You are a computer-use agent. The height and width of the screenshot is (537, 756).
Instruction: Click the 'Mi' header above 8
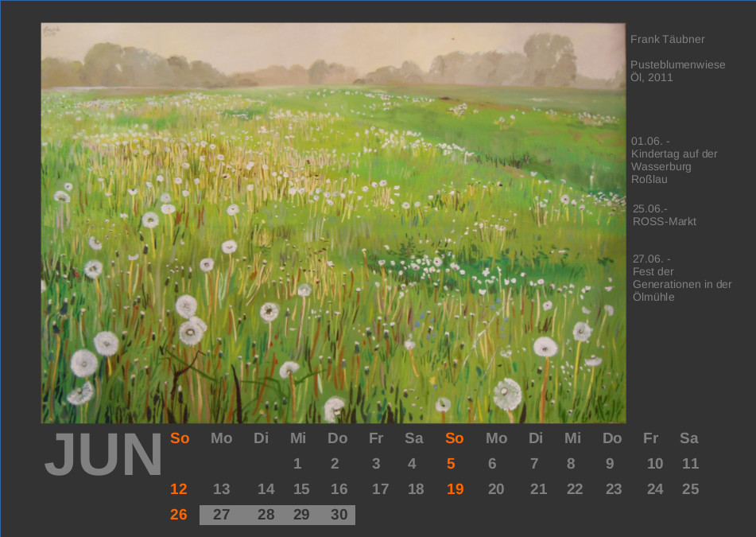(x=573, y=438)
